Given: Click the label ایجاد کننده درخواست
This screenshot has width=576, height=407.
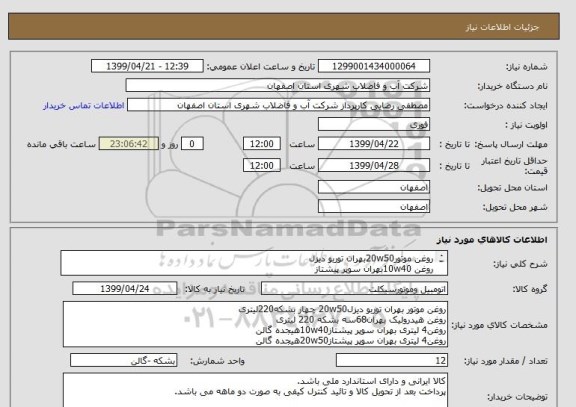Looking at the screenshot, I should [506, 106].
